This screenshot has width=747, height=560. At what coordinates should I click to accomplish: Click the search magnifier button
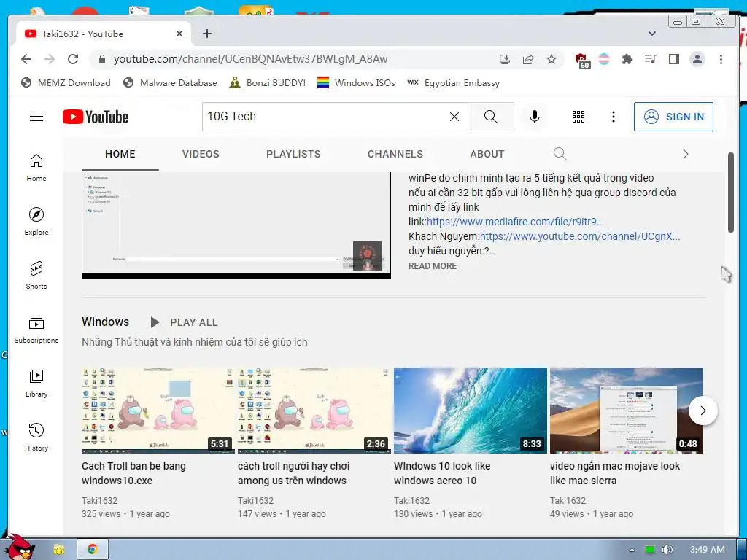[x=491, y=117]
